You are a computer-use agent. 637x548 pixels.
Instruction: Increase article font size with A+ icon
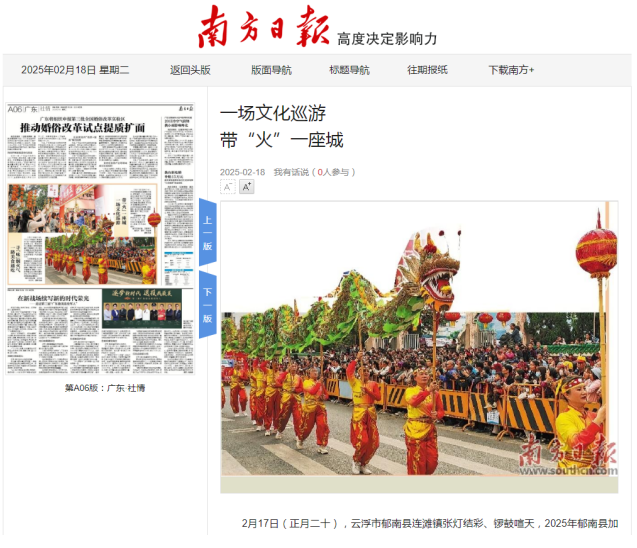247,187
